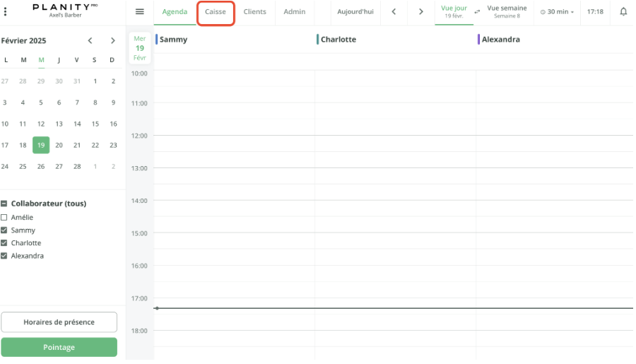The image size is (636, 364).
Task: Select February 23 in mini calendar
Action: 113,146
